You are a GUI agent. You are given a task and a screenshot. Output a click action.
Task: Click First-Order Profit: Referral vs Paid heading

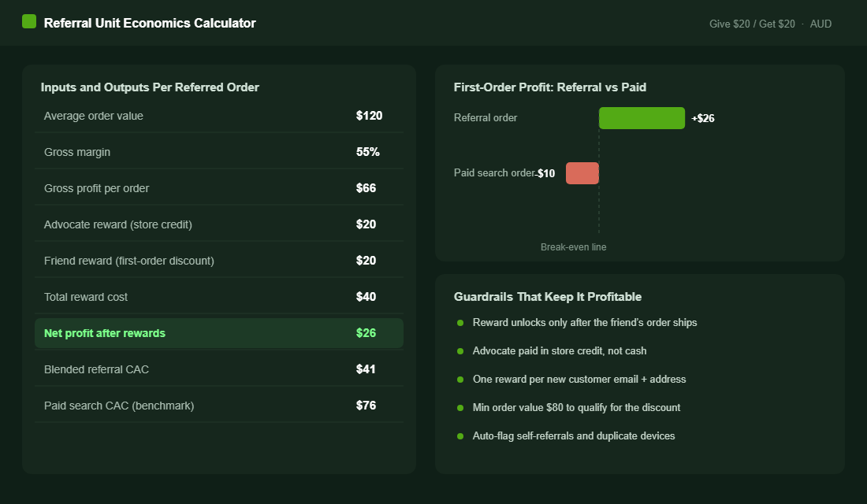pos(550,87)
